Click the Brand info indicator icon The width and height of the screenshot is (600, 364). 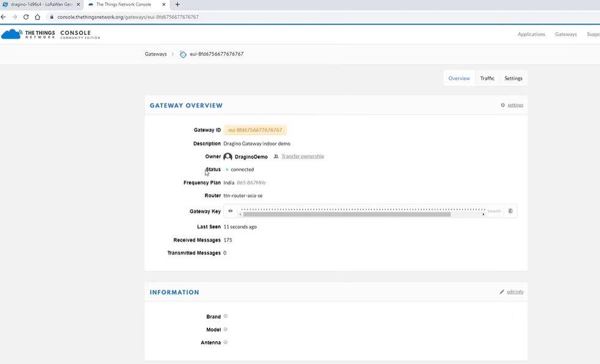226,316
